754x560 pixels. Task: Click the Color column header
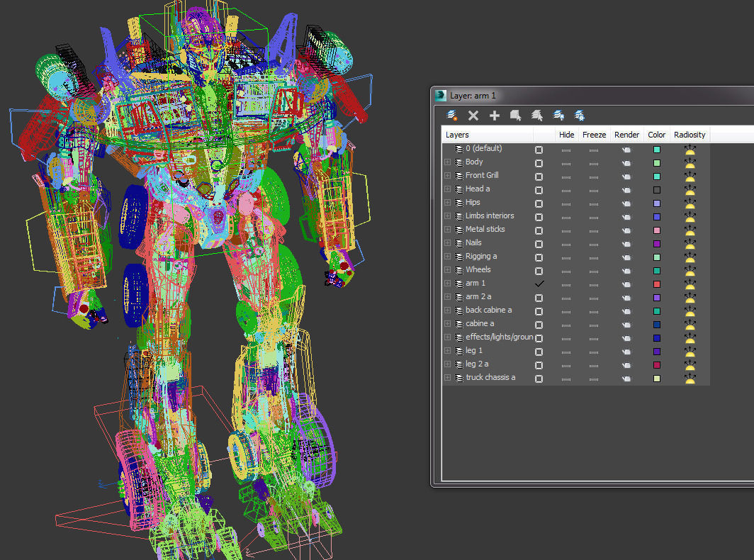(x=656, y=135)
